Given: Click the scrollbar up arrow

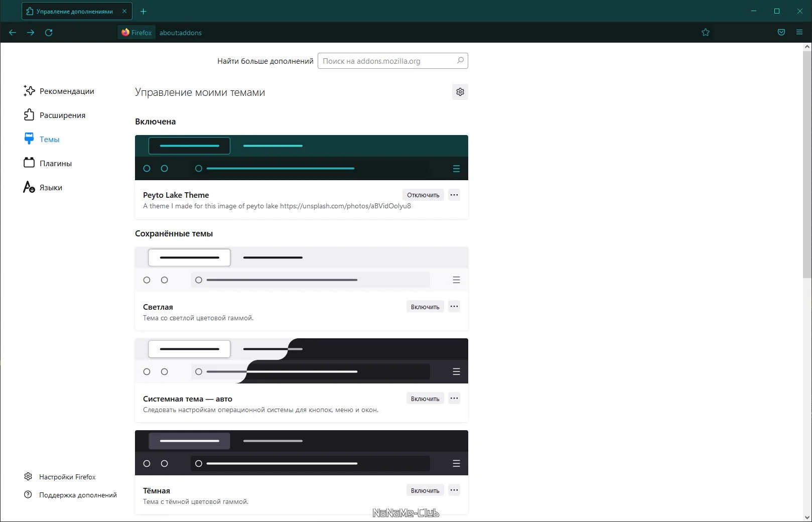Looking at the screenshot, I should click(x=807, y=47).
